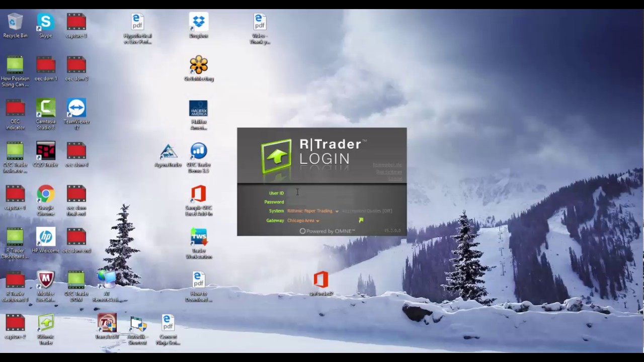644x362 pixels.
Task: Open HP Welcome shortcut
Action: (46, 241)
